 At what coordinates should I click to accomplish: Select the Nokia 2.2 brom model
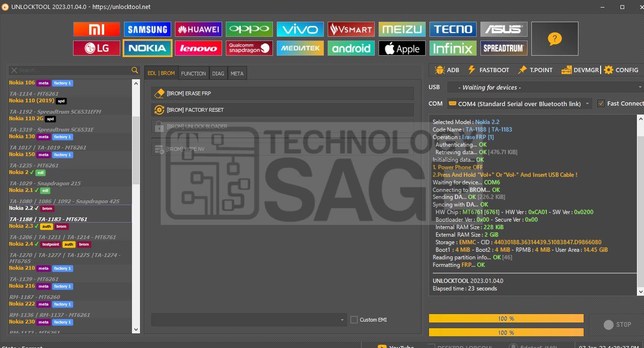[70, 213]
